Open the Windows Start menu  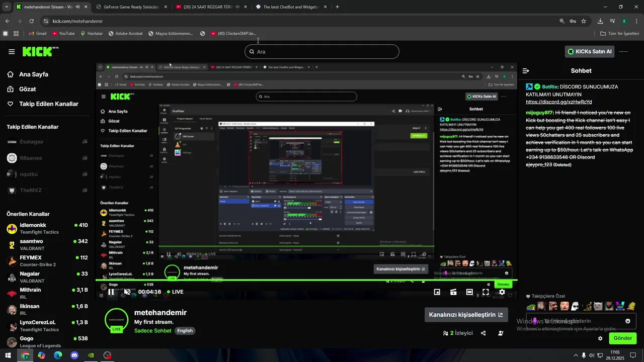(x=8, y=355)
